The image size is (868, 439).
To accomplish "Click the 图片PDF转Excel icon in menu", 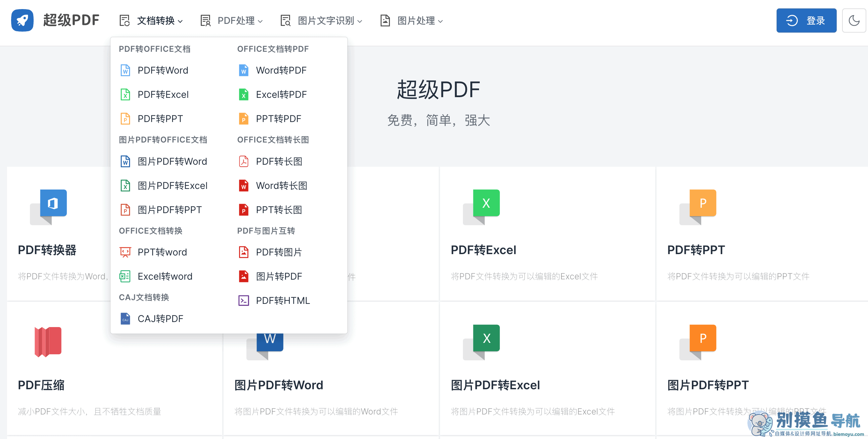I will click(x=125, y=186).
